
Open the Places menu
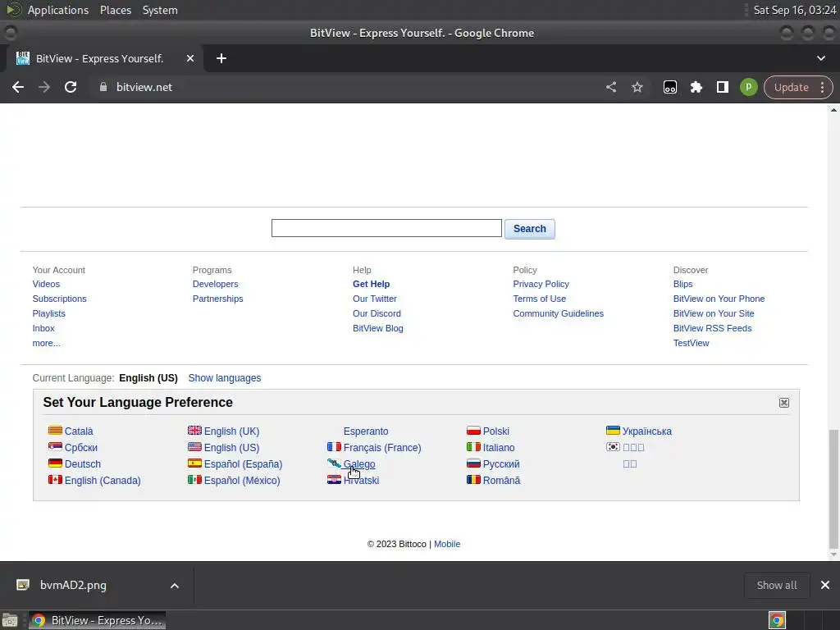pos(115,10)
